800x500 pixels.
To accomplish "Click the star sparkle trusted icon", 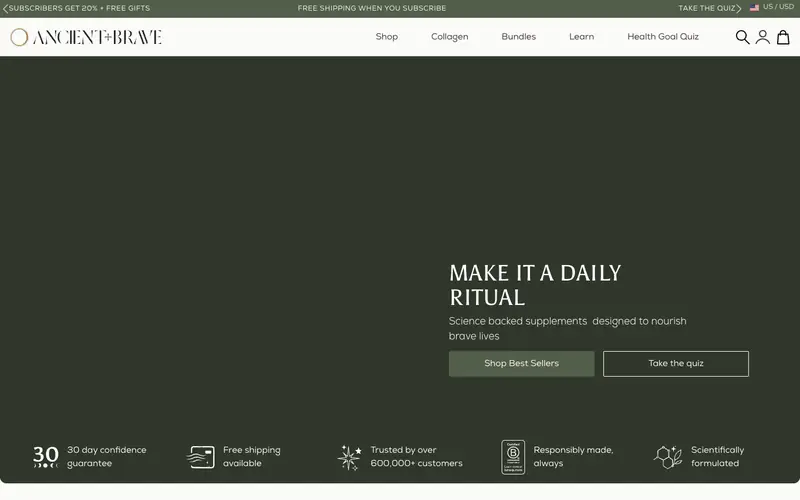I will click(x=349, y=457).
